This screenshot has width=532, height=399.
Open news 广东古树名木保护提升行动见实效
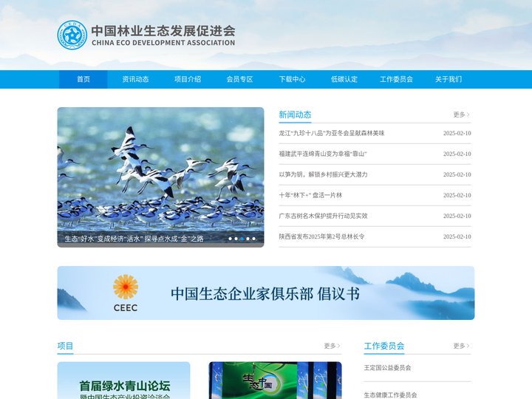pos(323,216)
